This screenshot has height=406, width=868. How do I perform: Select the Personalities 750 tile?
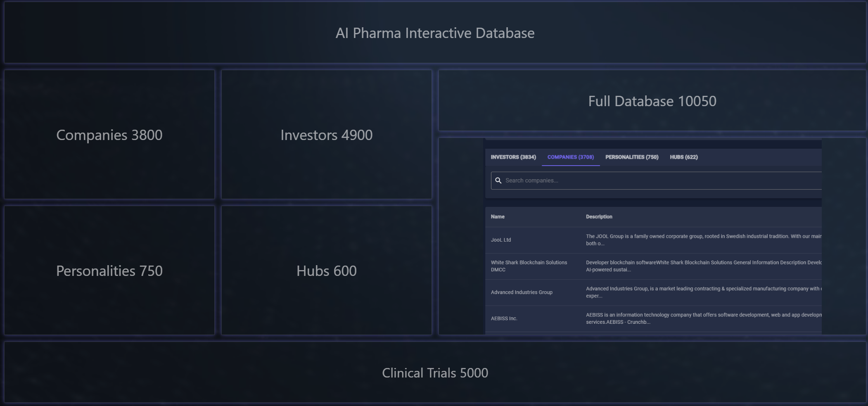pyautogui.click(x=109, y=271)
